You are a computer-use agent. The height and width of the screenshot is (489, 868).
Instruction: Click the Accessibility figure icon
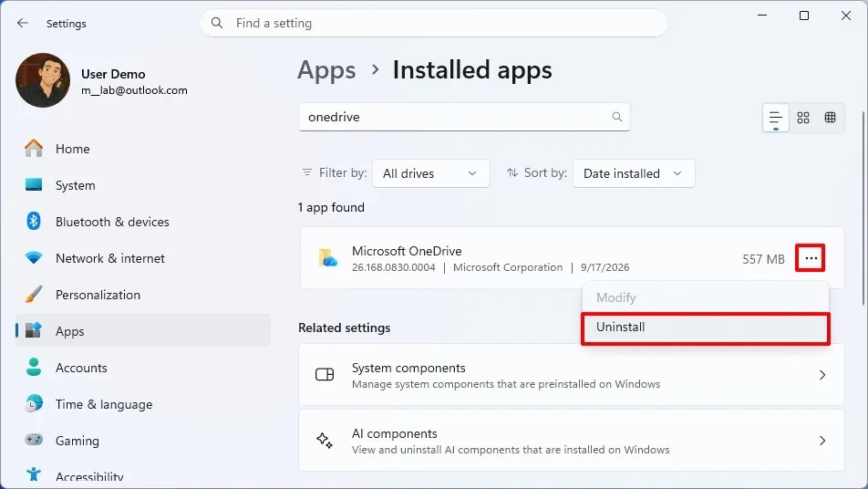point(34,474)
